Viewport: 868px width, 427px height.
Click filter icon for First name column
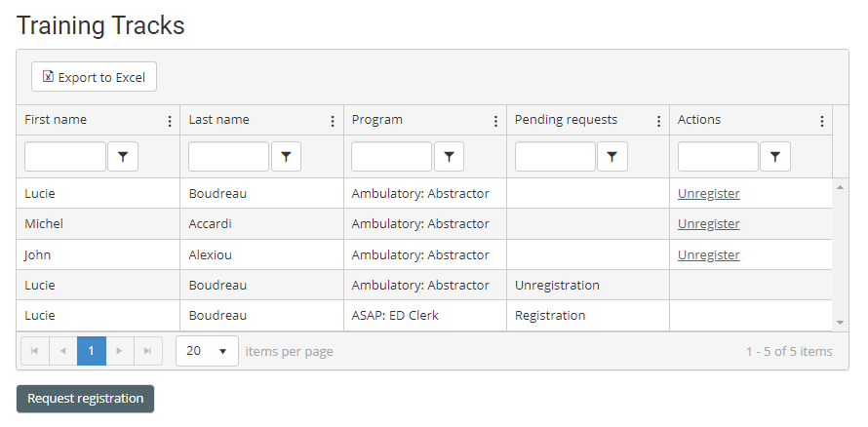[x=123, y=156]
